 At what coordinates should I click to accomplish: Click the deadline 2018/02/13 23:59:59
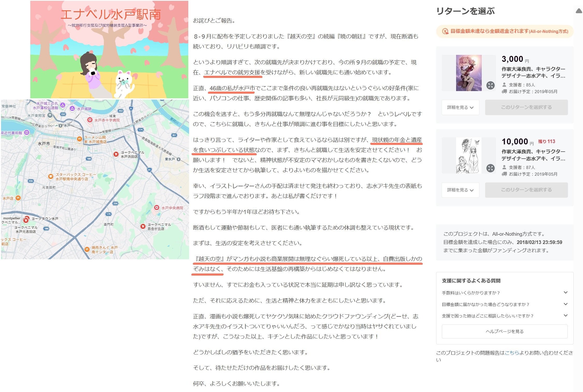tap(539, 242)
